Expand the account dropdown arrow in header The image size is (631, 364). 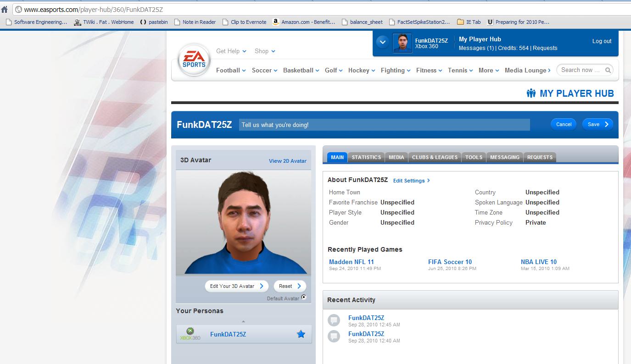tap(382, 42)
